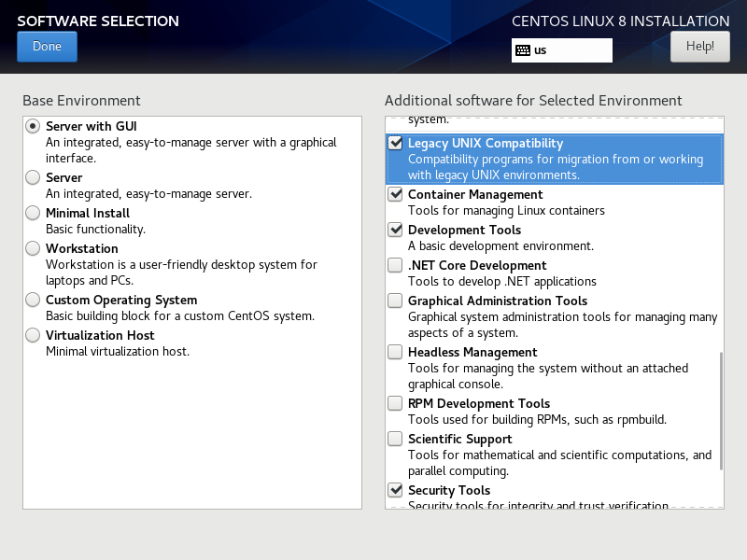Choose the Minimal Install radio button
Screen dimensions: 747x560
pos(33,213)
